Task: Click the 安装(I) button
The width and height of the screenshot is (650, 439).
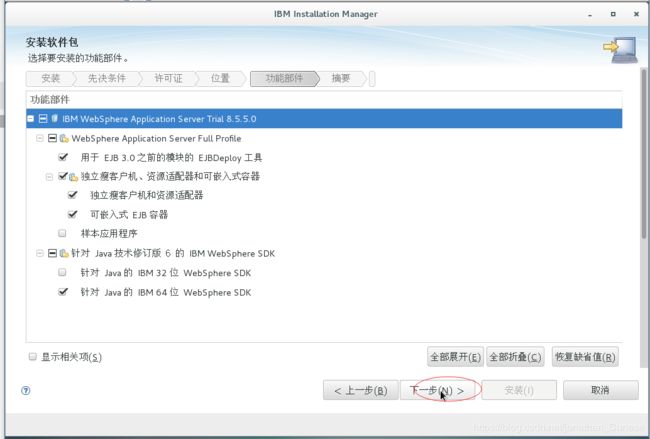Action: 519,390
